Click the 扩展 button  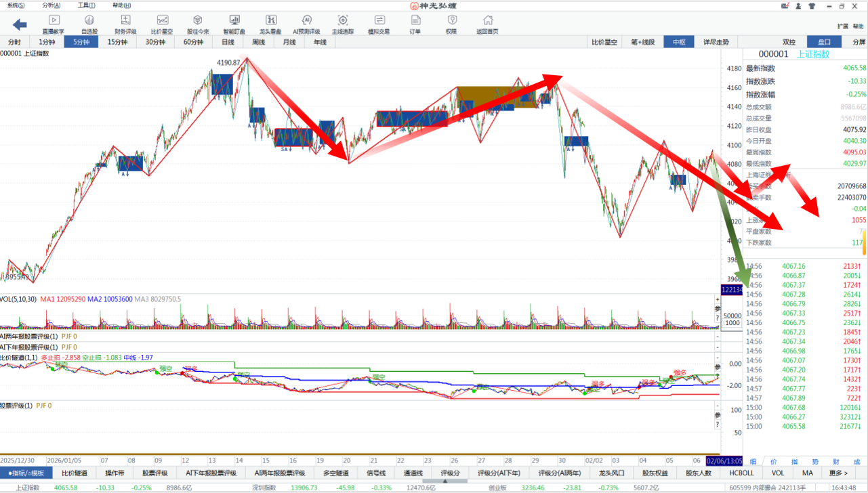coord(842,26)
